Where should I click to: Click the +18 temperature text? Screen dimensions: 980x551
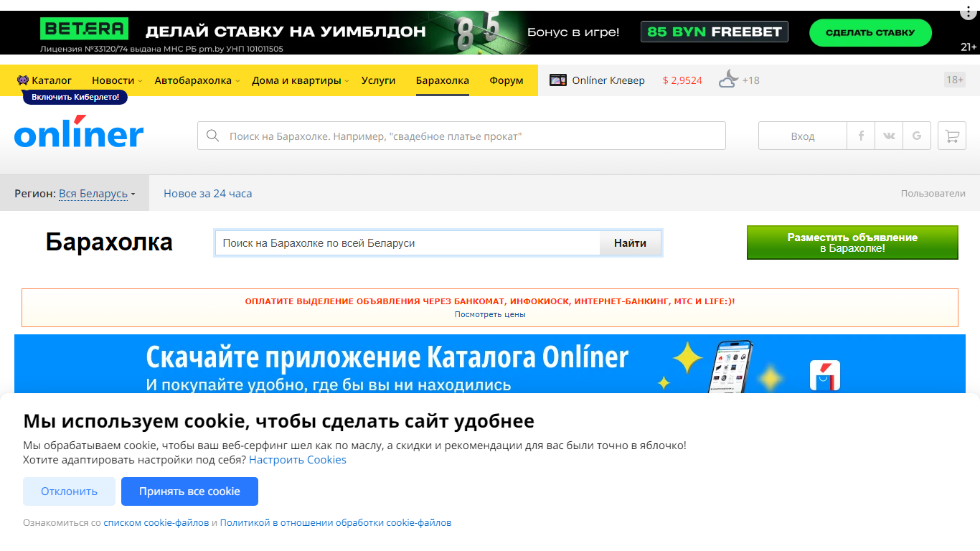pos(751,80)
